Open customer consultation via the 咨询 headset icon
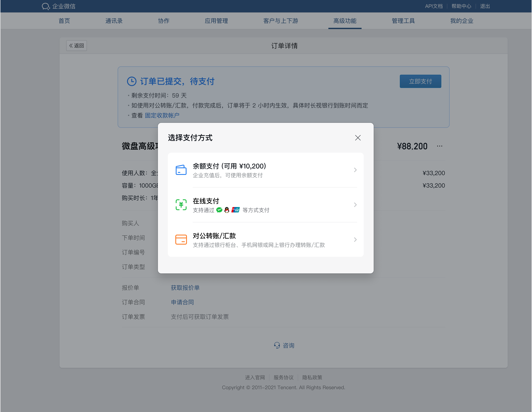This screenshot has width=532, height=412. pyautogui.click(x=277, y=345)
